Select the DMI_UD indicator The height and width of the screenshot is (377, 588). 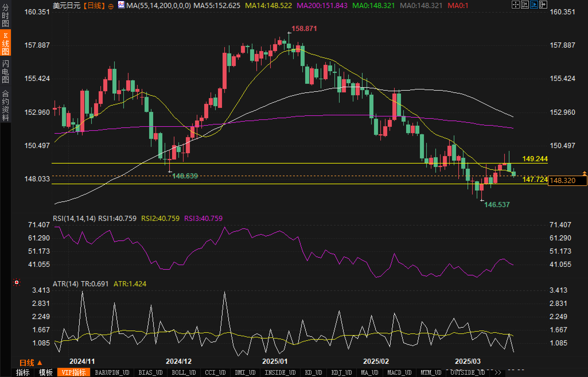[245, 372]
